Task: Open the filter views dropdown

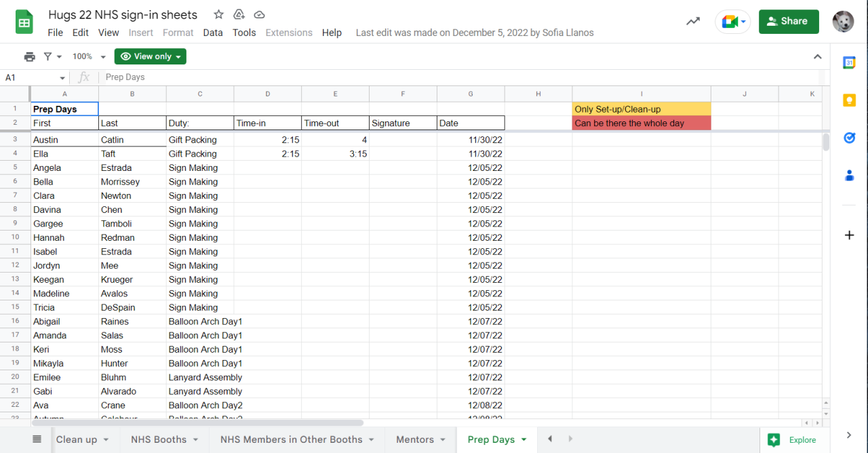Action: point(52,57)
